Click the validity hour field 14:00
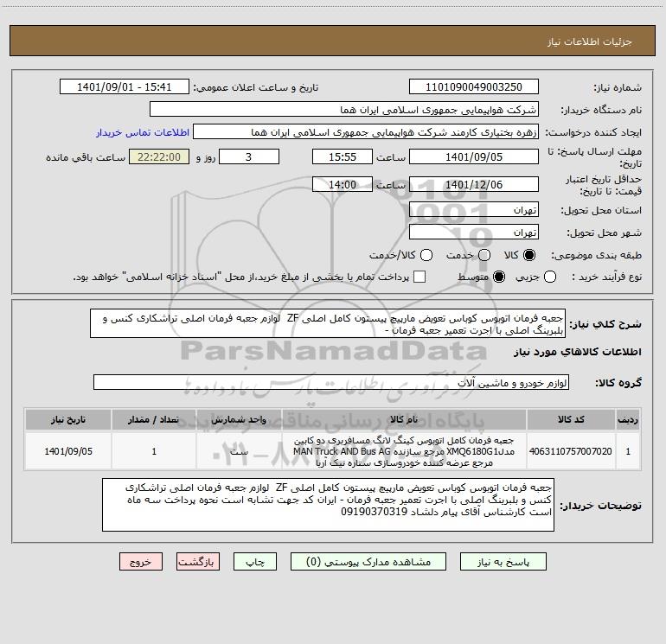The image size is (666, 644). (343, 184)
